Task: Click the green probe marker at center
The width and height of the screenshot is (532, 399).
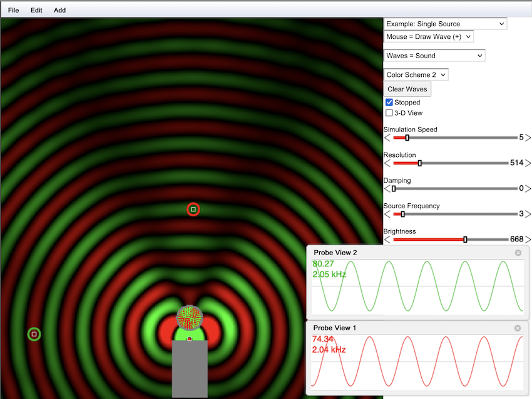Action: [x=193, y=210]
